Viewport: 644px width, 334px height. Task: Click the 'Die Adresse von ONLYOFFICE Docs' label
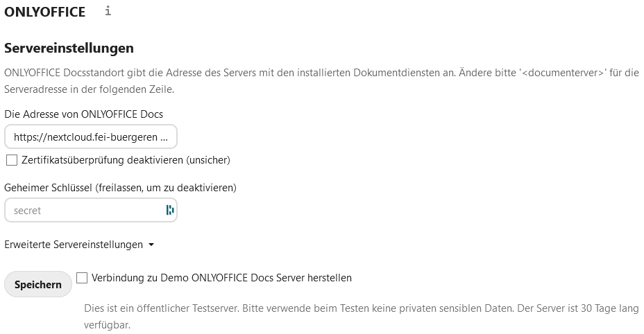pos(83,114)
